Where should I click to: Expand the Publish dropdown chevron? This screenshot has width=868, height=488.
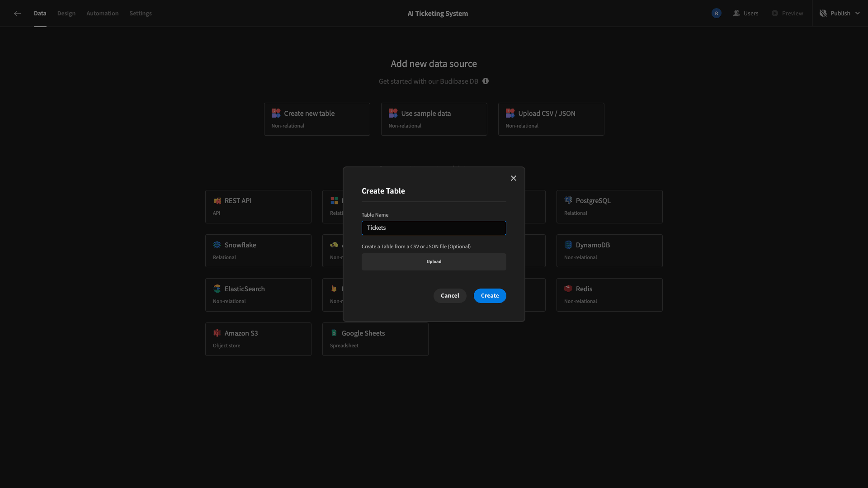click(x=858, y=14)
